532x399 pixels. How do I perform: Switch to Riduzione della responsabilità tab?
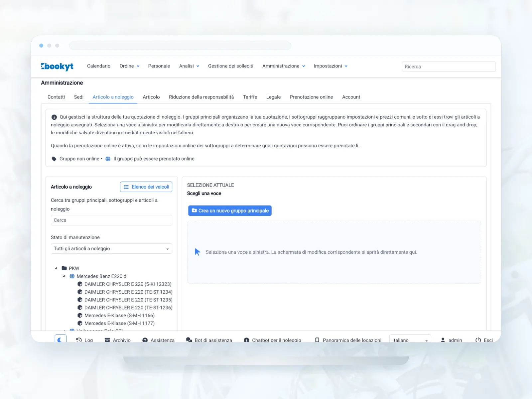click(201, 97)
